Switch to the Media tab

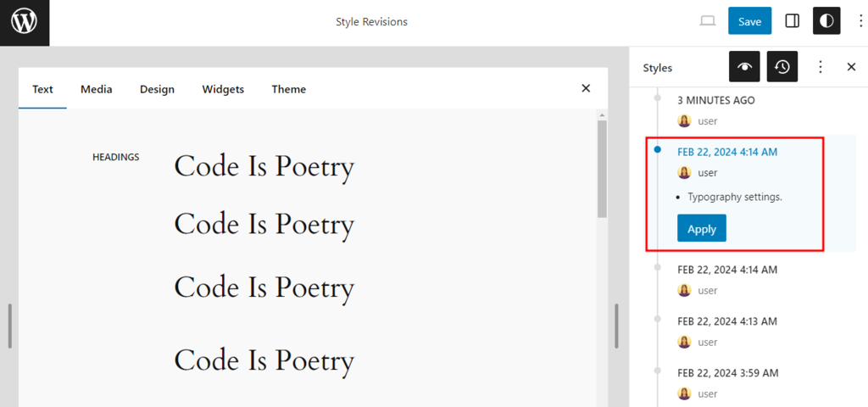96,89
